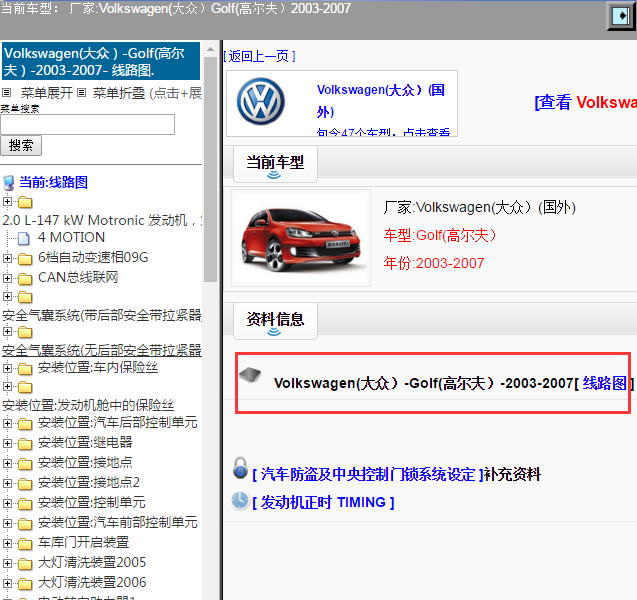
Task: Select 安装位置:继电器 tree item
Action: coord(85,442)
